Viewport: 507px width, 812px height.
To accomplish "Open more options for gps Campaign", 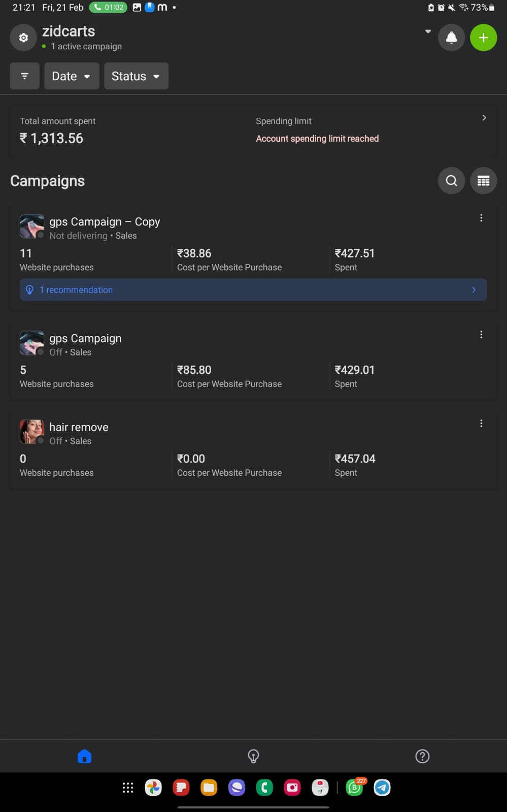I will pos(481,335).
